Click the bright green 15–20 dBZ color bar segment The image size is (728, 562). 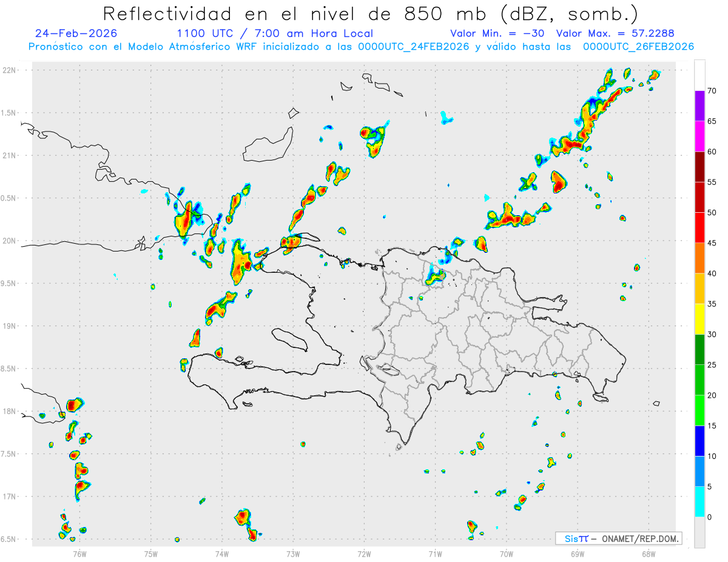click(x=699, y=410)
